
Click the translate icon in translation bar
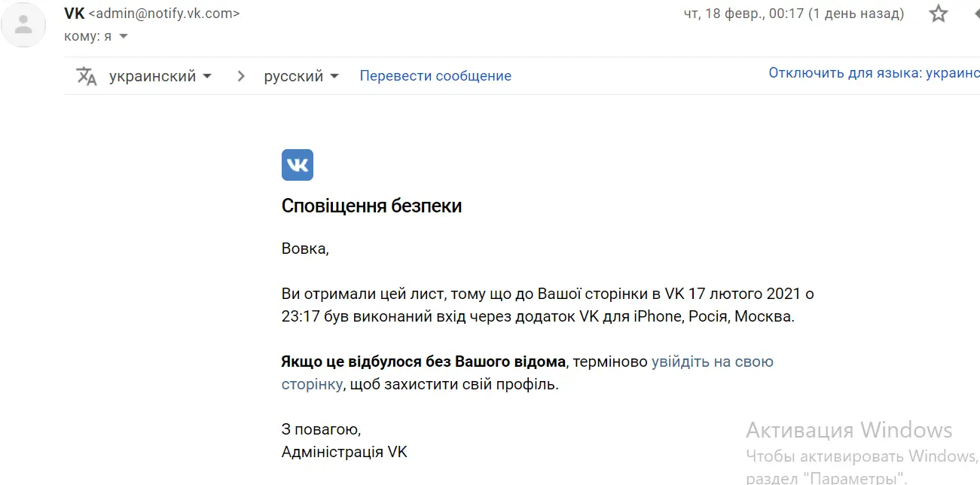pos(87,76)
